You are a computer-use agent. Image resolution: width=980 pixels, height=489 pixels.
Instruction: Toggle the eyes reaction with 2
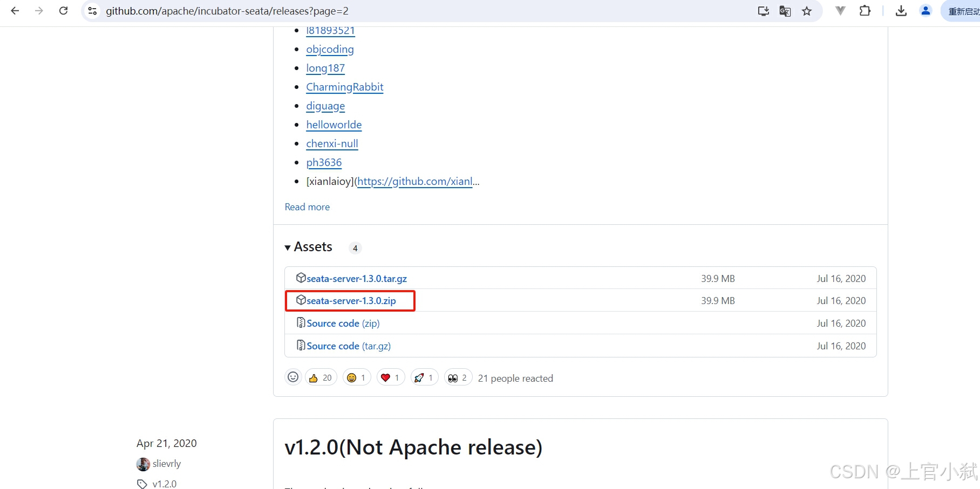(458, 377)
